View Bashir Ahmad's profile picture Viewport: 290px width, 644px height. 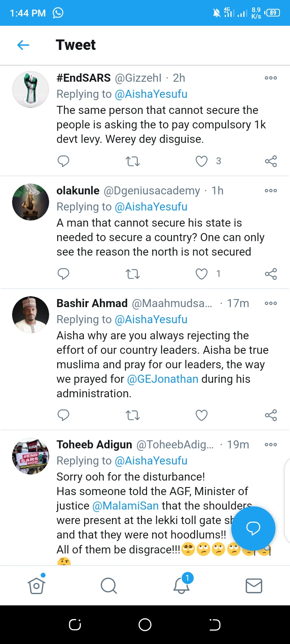(x=31, y=315)
